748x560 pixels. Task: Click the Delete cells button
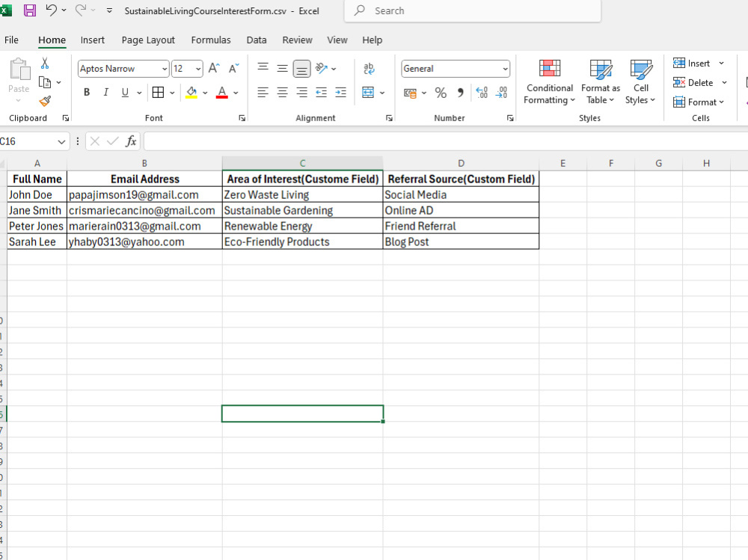[x=693, y=82]
